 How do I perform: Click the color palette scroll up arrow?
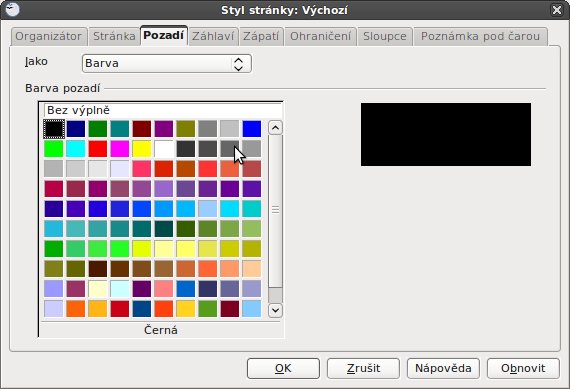click(275, 128)
